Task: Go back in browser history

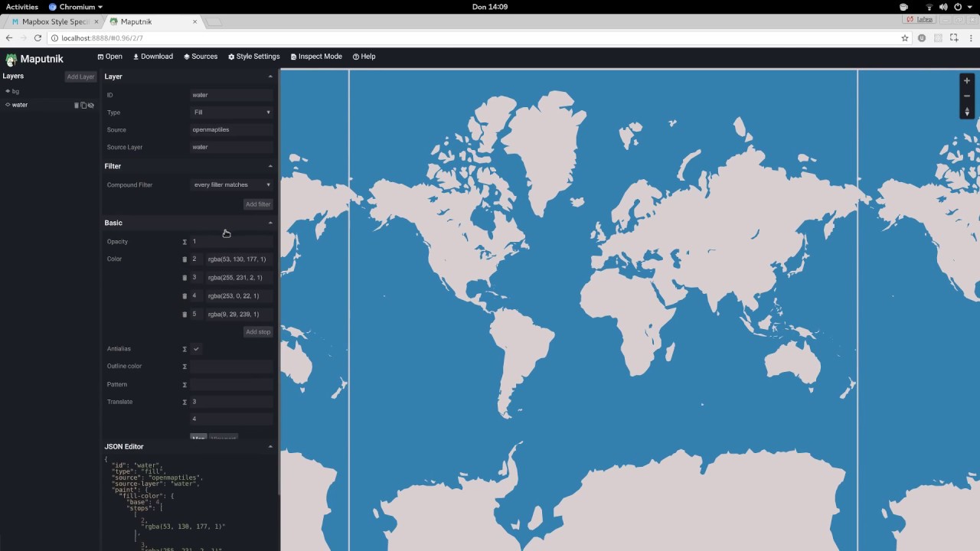Action: [x=9, y=37]
